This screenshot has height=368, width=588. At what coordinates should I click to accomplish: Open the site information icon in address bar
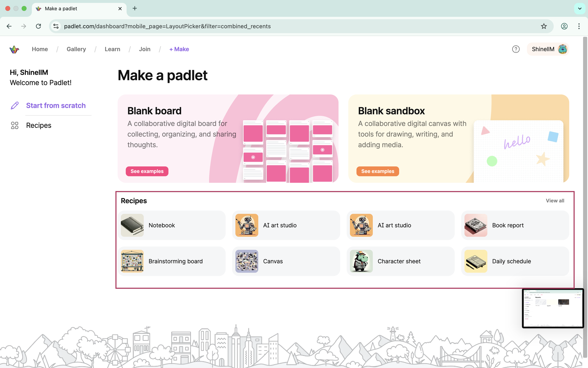(x=56, y=26)
